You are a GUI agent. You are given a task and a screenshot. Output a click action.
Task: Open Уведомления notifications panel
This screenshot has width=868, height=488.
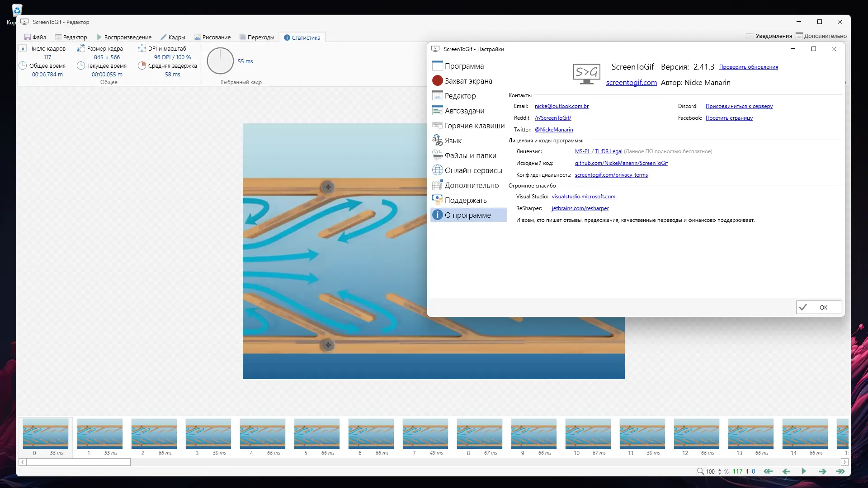[769, 36]
